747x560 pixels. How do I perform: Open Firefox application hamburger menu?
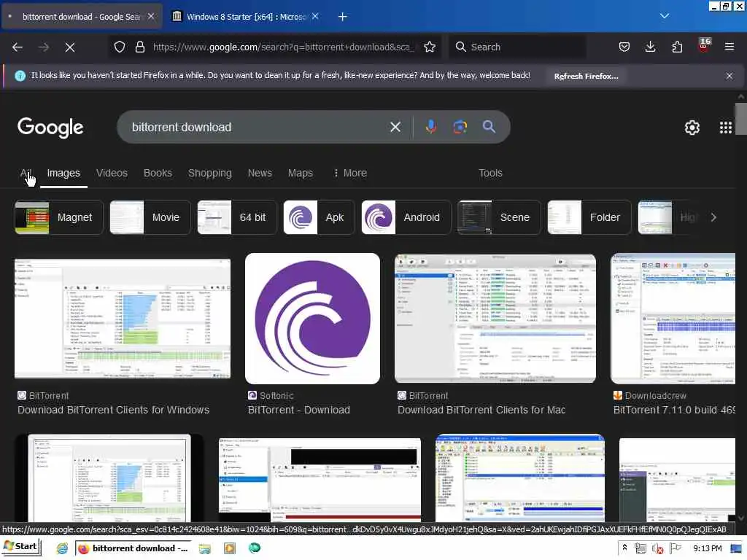click(729, 47)
